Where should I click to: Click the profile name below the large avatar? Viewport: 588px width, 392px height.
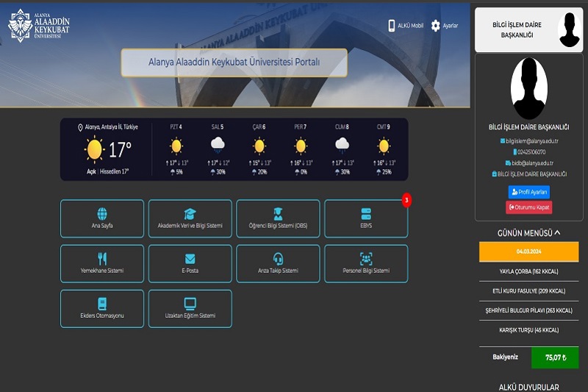pyautogui.click(x=528, y=127)
